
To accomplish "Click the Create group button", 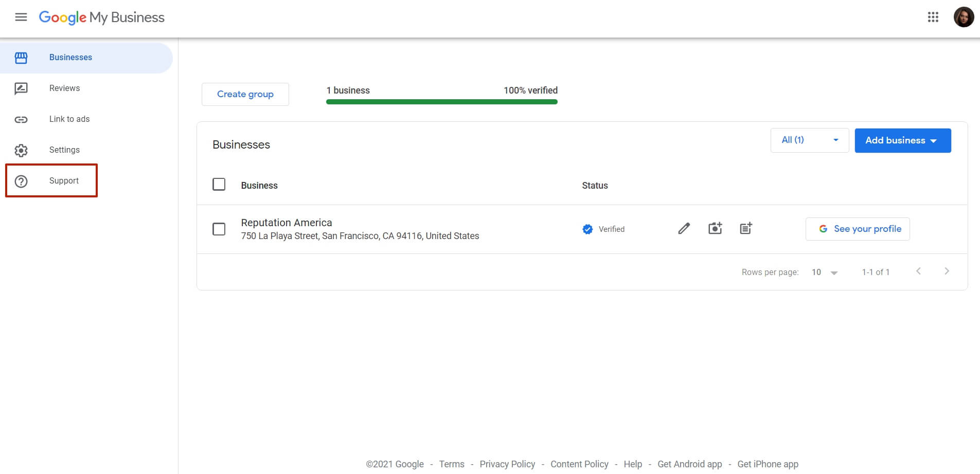I will 245,94.
